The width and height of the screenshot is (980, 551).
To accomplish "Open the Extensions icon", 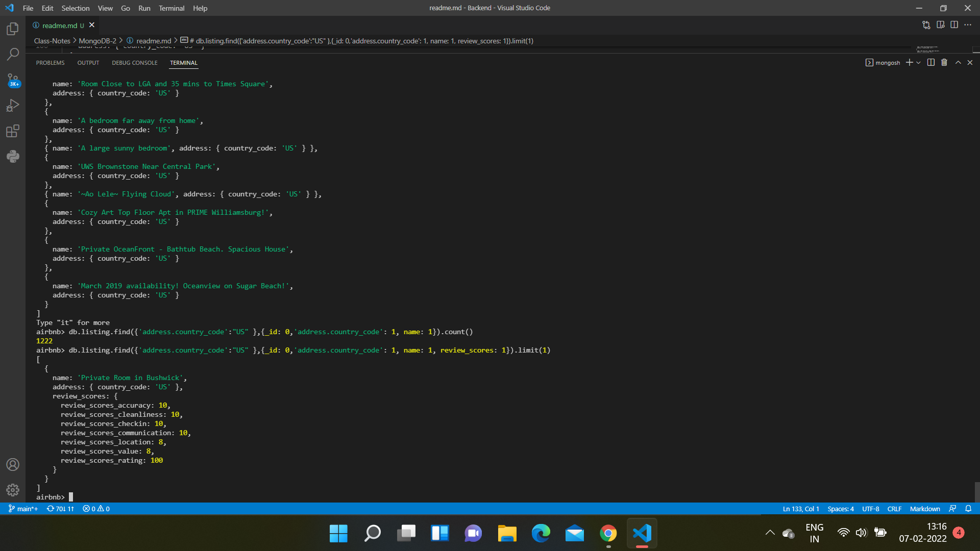I will pos(13,131).
